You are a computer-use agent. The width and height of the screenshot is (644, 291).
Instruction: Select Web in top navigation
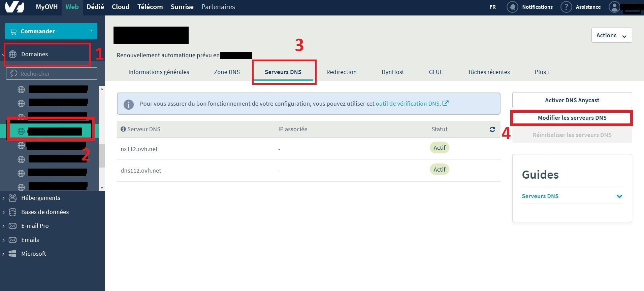point(72,7)
